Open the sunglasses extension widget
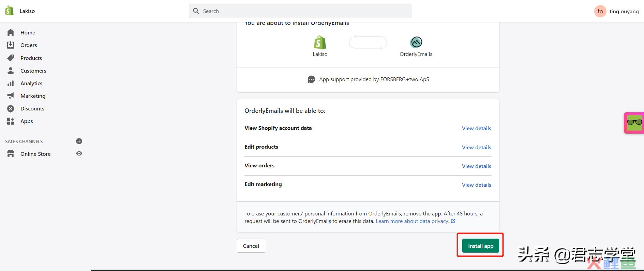The image size is (644, 271). point(634,123)
